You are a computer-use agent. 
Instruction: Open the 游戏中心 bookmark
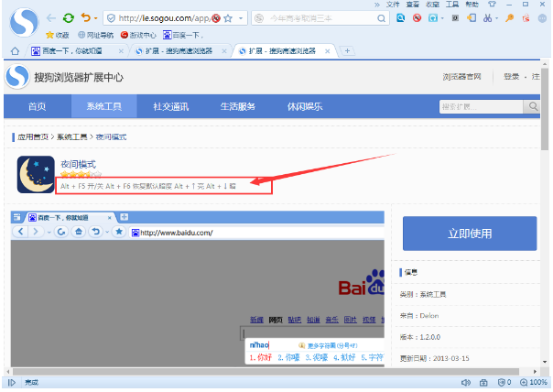click(138, 35)
